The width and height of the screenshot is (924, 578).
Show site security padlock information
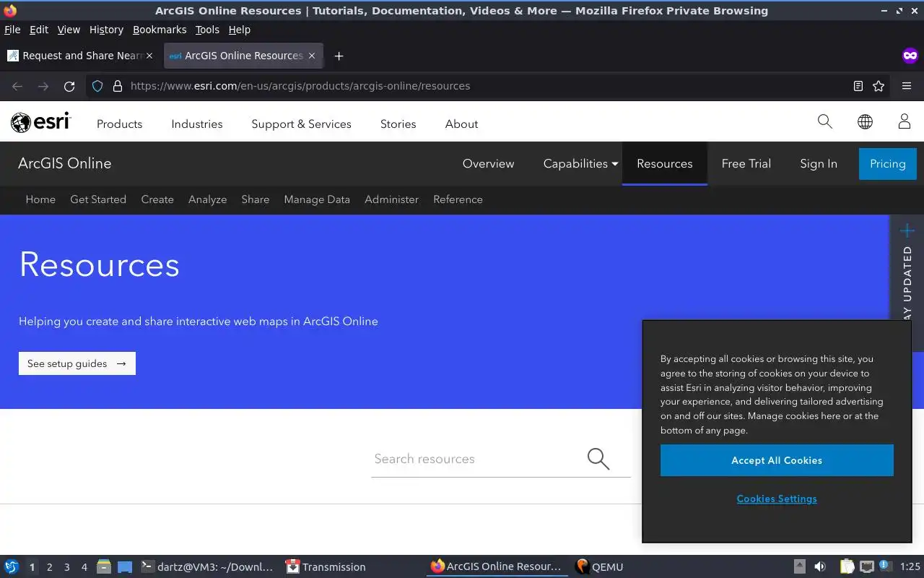pyautogui.click(x=118, y=86)
